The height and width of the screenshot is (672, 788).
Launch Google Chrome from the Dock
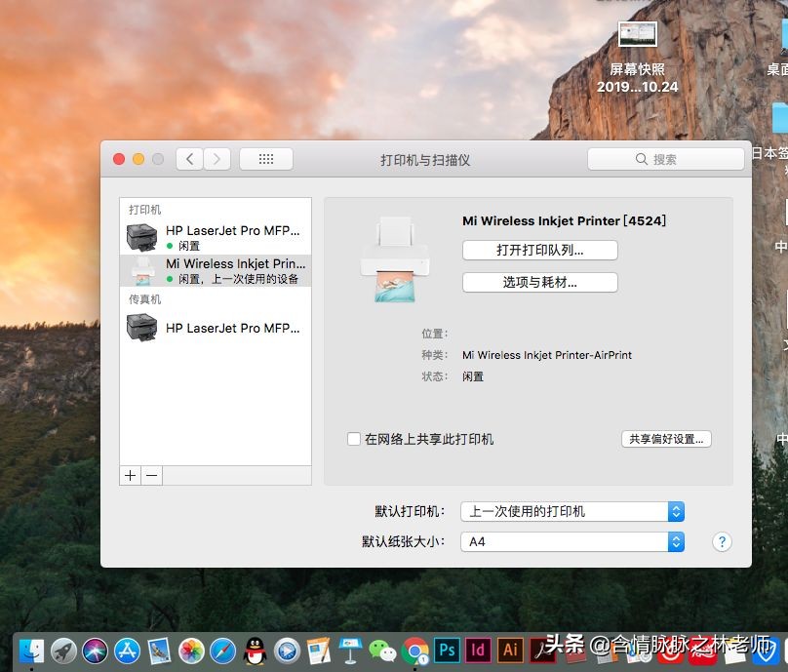pos(414,651)
